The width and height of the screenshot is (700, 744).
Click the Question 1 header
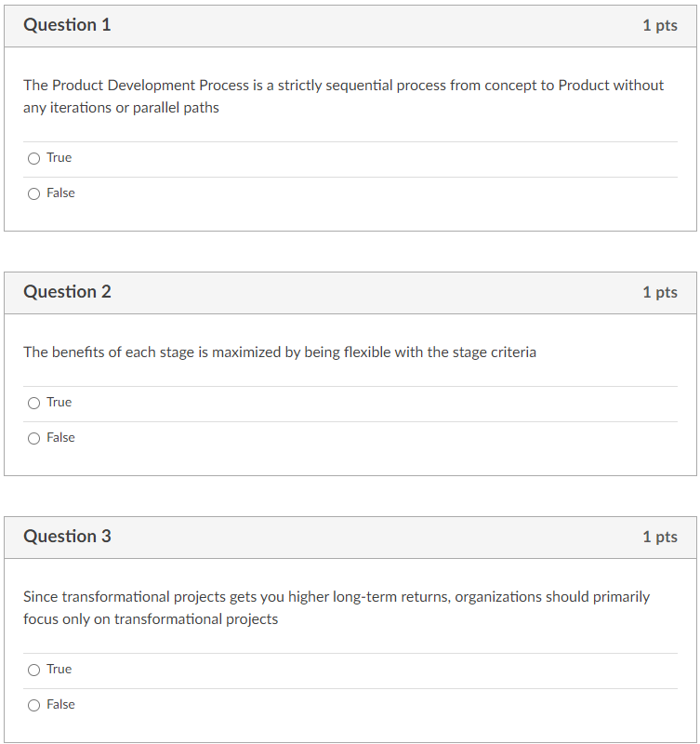(67, 25)
